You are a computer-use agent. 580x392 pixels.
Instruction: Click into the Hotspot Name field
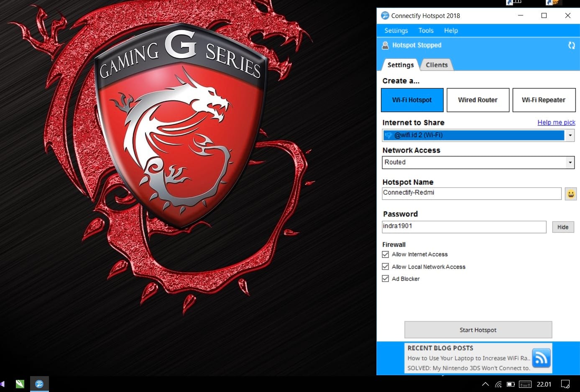472,193
